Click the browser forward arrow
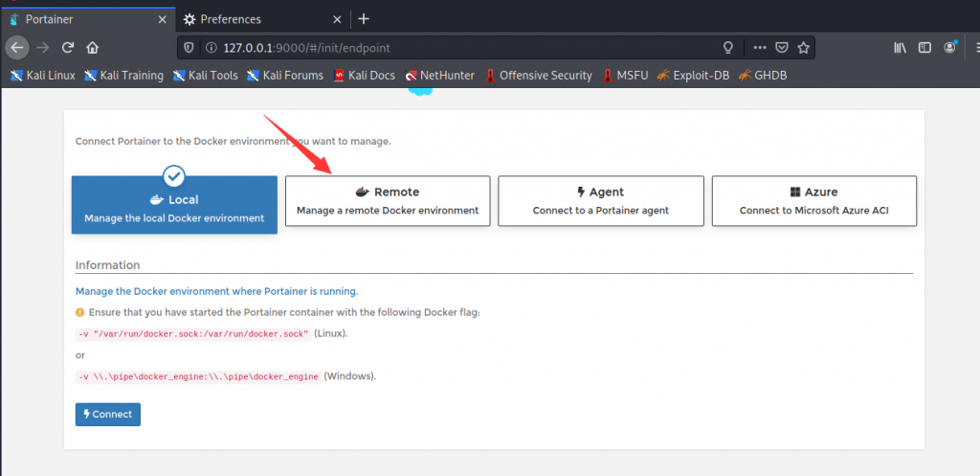980x476 pixels. pos(42,47)
